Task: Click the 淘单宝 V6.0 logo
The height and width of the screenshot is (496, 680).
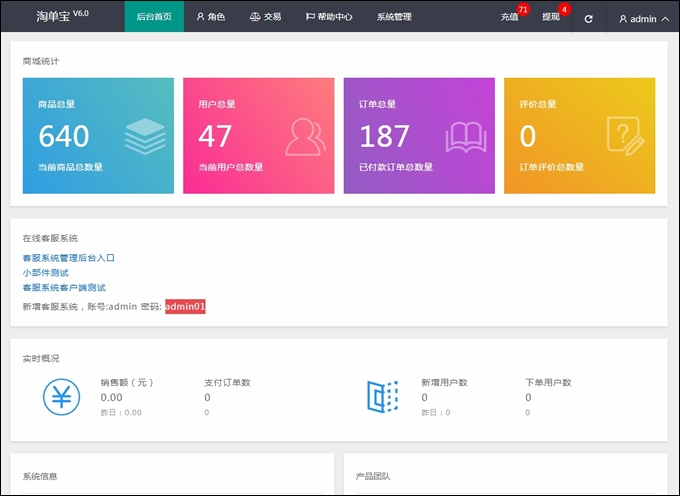Action: click(x=62, y=17)
